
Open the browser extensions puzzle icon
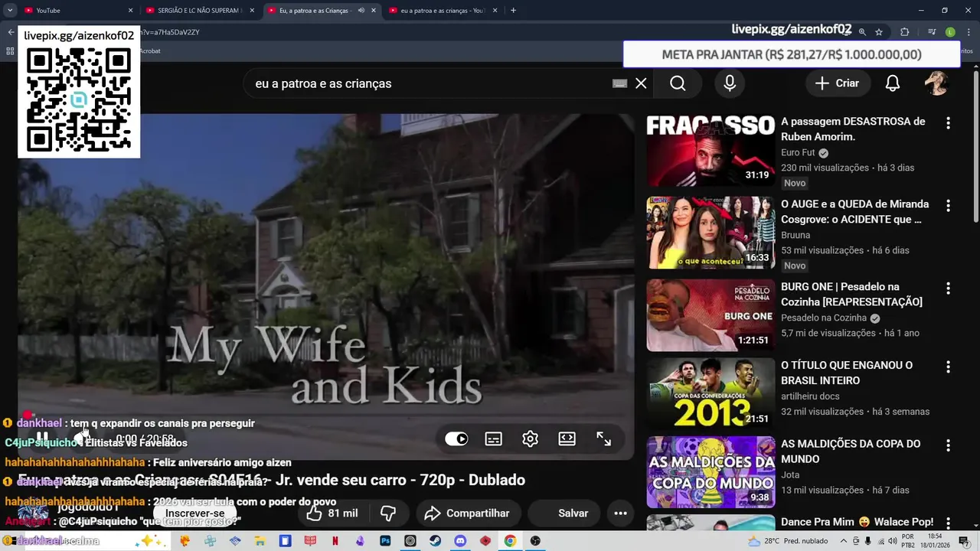click(904, 32)
